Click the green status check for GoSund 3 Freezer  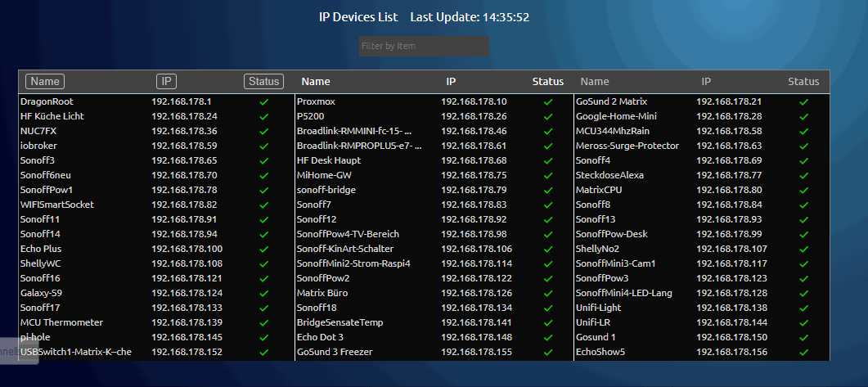[x=548, y=352]
